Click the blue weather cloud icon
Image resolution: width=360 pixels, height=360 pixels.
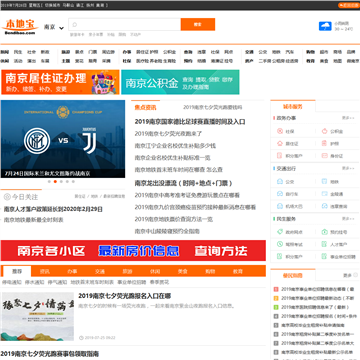click(x=325, y=26)
